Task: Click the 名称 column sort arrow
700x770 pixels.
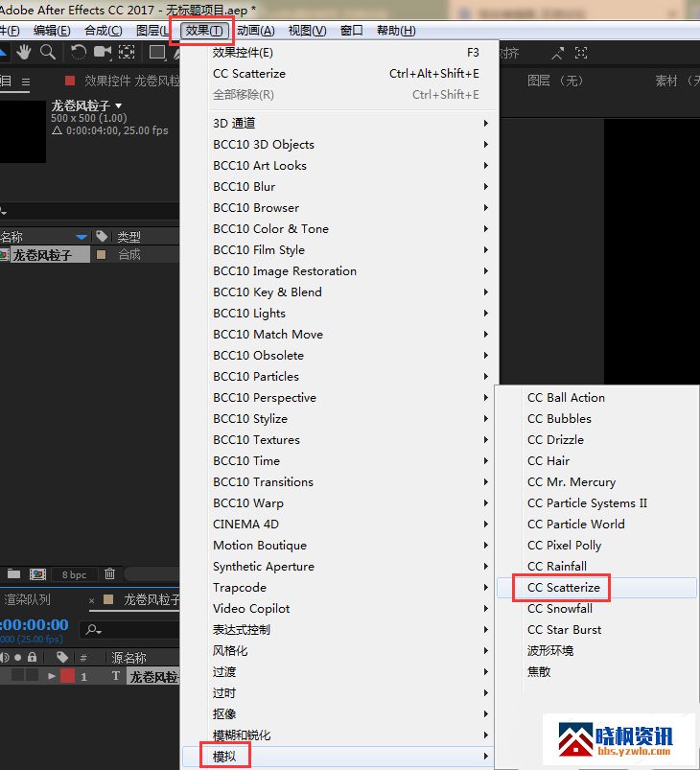Action: 82,237
